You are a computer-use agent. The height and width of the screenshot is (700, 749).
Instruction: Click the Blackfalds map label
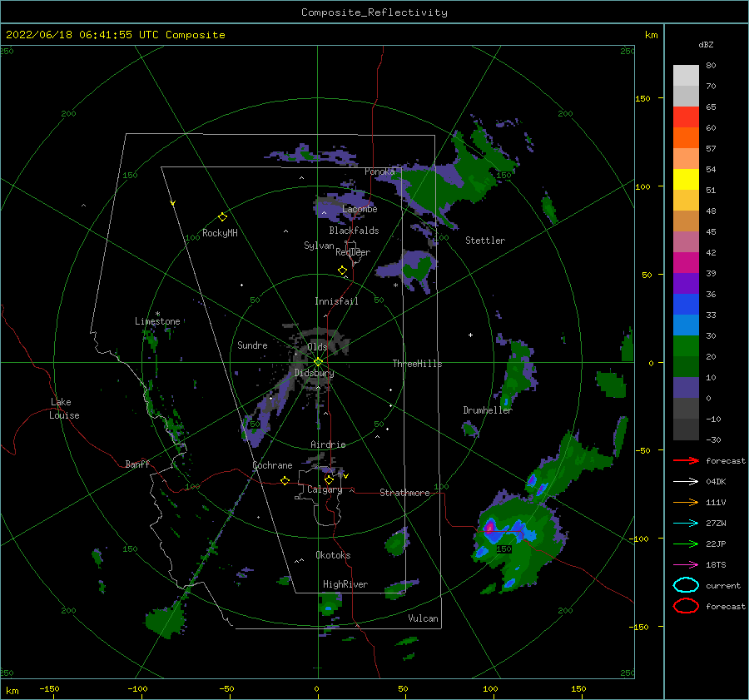[354, 231]
